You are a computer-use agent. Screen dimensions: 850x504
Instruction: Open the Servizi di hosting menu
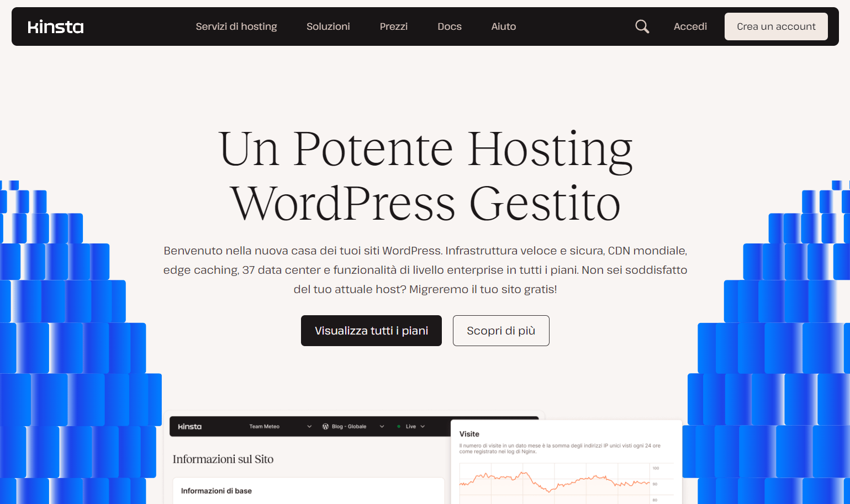coord(236,26)
